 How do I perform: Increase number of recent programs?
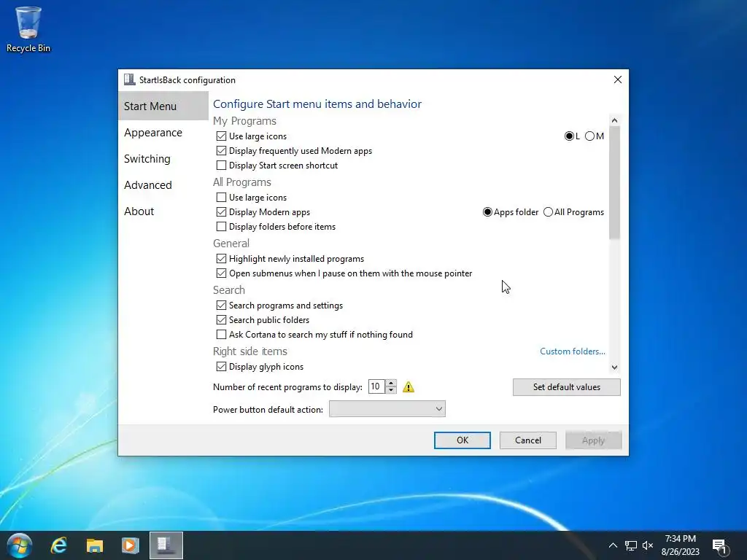point(391,383)
